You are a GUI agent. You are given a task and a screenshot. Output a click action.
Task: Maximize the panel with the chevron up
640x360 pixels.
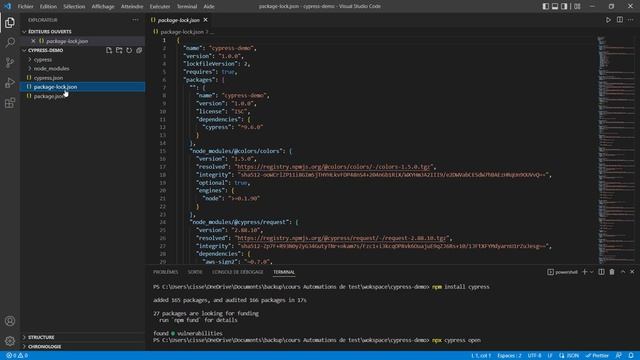pyautogui.click(x=623, y=272)
